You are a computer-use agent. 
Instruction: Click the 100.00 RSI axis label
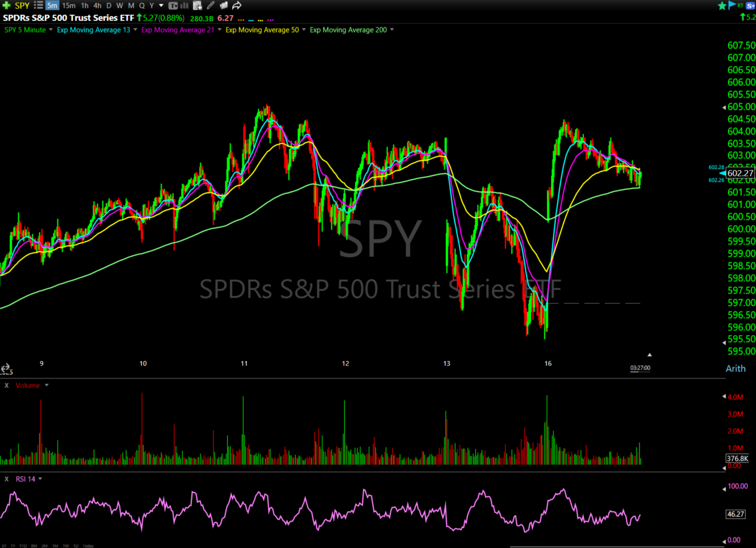click(x=738, y=486)
